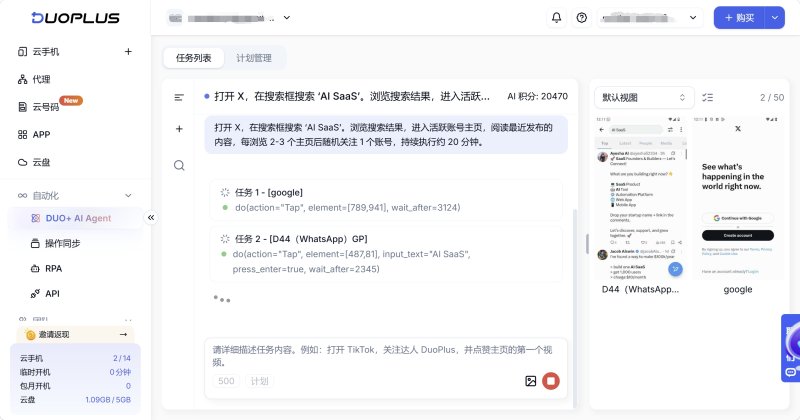This screenshot has height=420, width=800.
Task: Switch to the 计划管理 tab
Action: coord(254,58)
